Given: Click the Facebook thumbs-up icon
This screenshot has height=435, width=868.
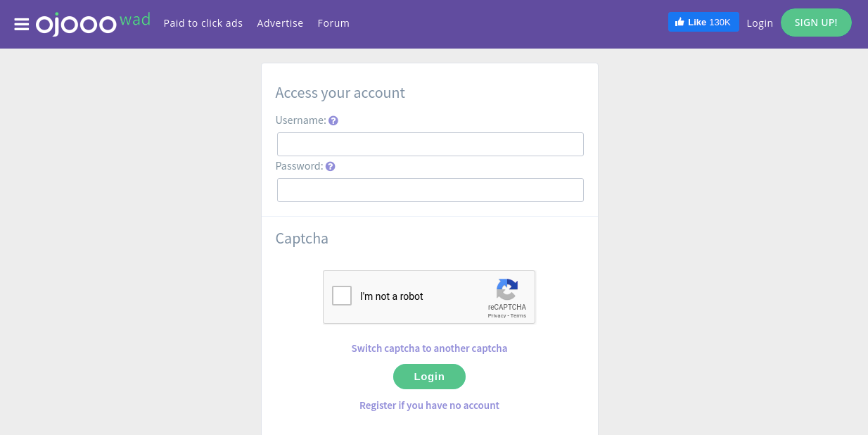Looking at the screenshot, I should click(x=679, y=23).
